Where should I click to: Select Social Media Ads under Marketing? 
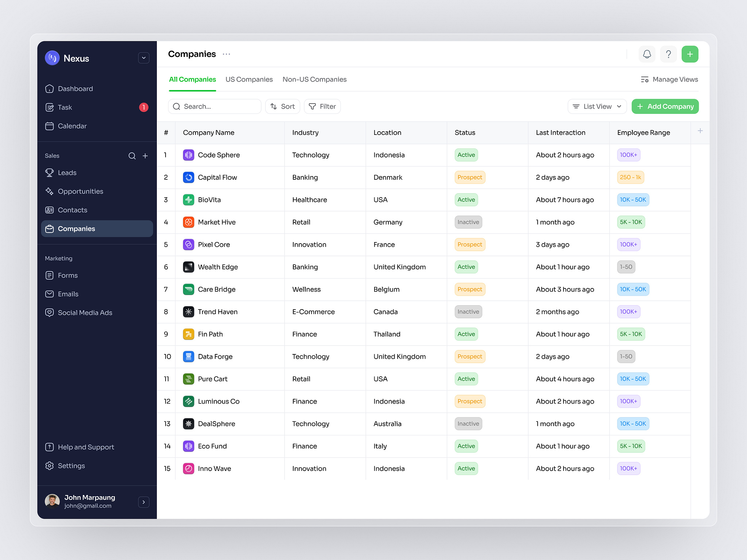click(85, 312)
